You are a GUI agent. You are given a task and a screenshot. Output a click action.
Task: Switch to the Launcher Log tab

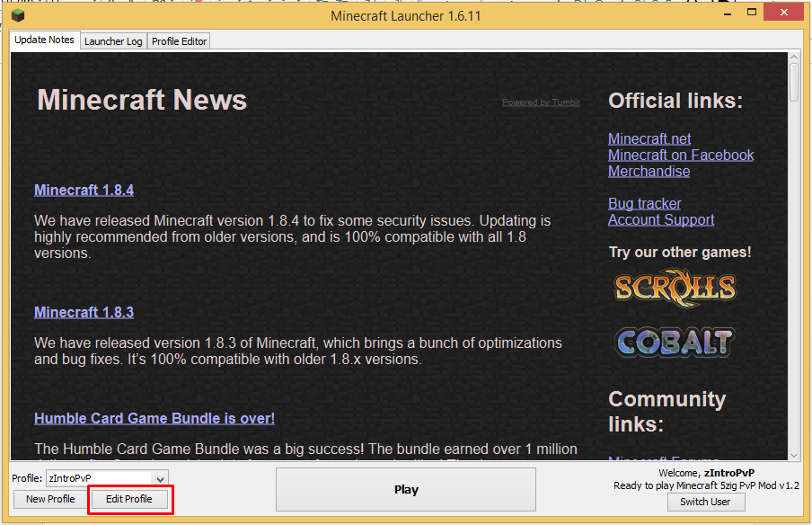(113, 41)
